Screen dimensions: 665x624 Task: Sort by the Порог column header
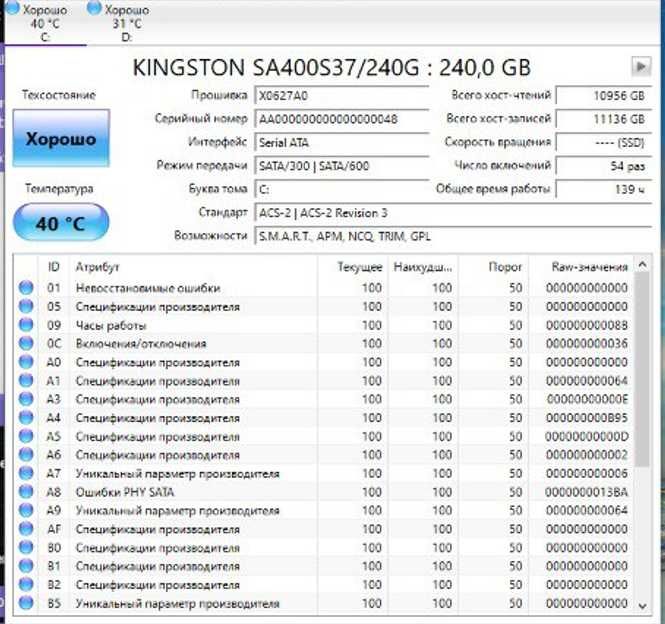493,267
